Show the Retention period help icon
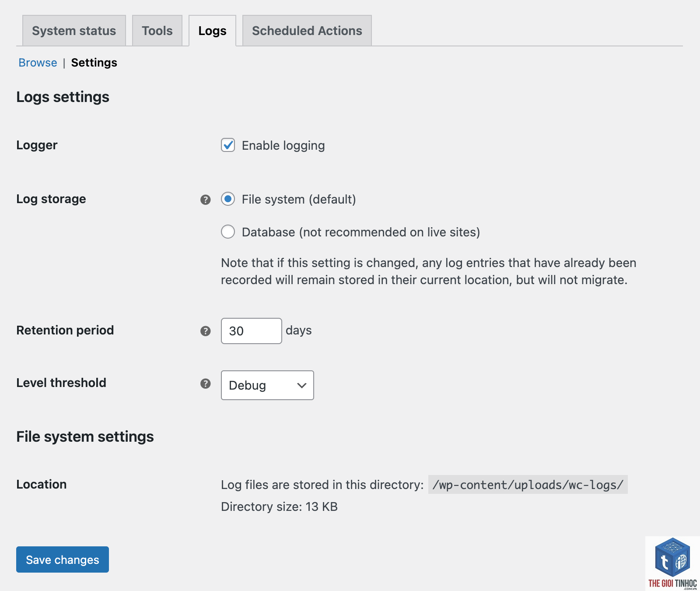The image size is (700, 591). tap(206, 331)
